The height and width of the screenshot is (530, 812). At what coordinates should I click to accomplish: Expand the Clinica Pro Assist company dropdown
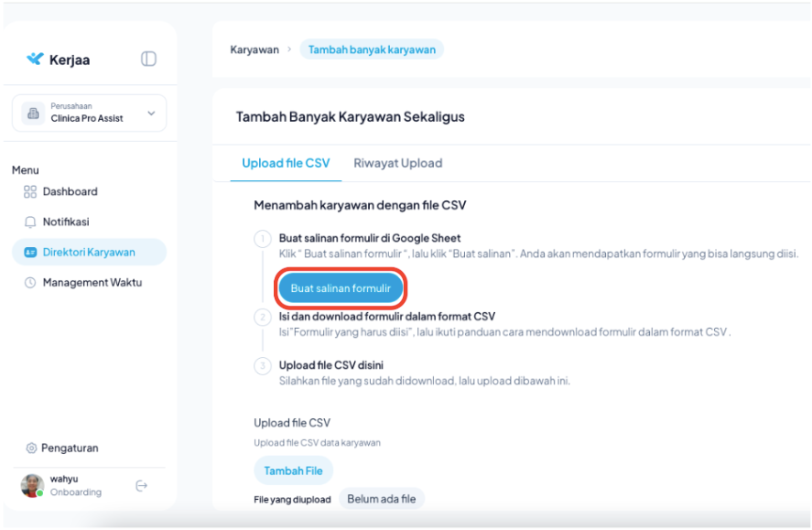click(x=151, y=114)
